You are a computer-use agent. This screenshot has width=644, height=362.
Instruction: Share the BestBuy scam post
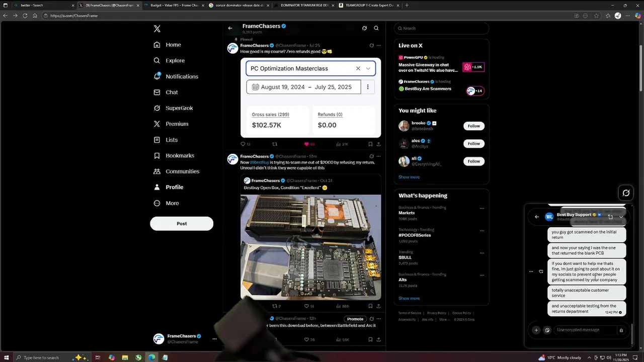(x=378, y=306)
